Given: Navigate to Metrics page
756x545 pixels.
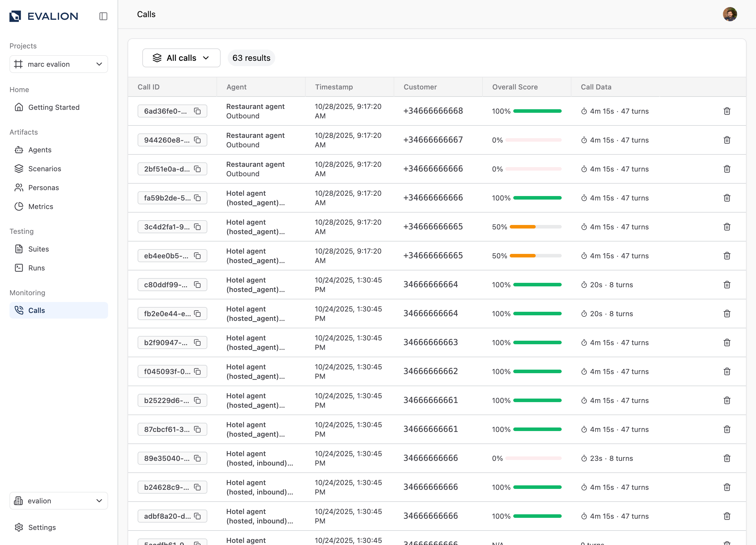Looking at the screenshot, I should click(40, 207).
